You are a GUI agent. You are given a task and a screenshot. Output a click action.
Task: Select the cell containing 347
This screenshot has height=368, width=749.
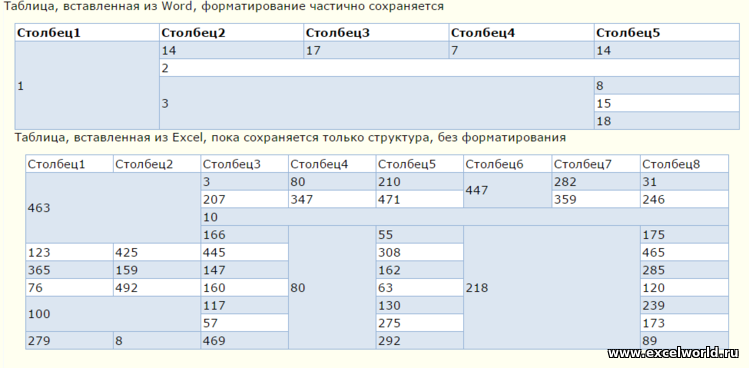pyautogui.click(x=332, y=199)
